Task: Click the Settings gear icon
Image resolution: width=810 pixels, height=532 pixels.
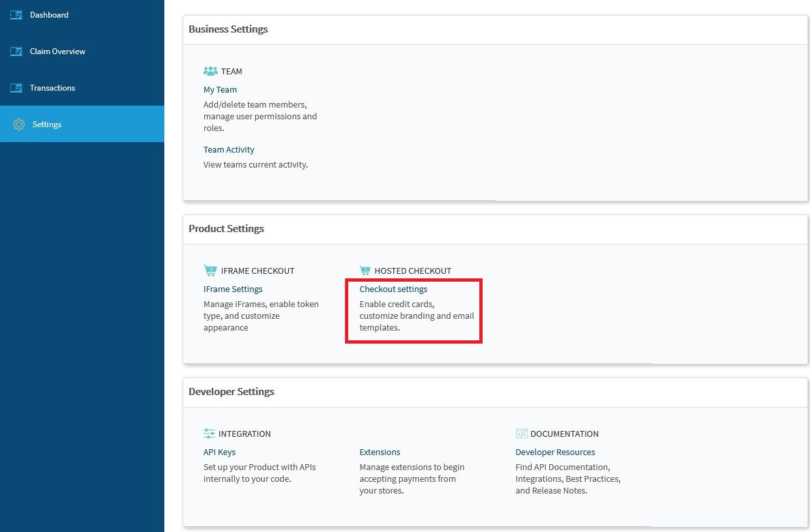Action: (x=19, y=125)
